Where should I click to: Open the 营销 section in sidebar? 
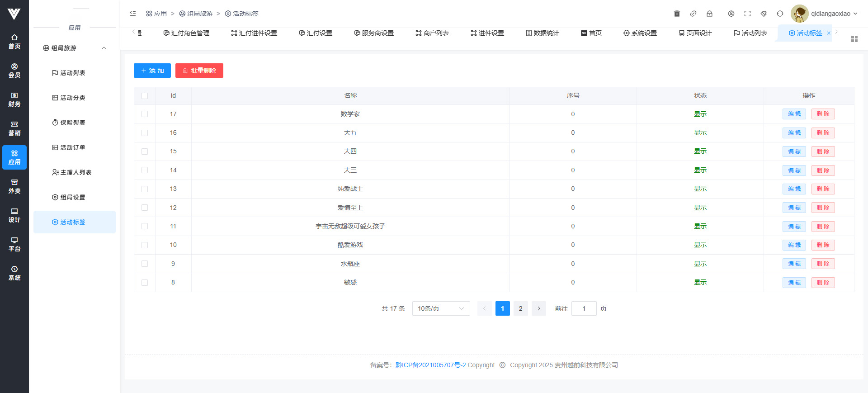pyautogui.click(x=14, y=128)
